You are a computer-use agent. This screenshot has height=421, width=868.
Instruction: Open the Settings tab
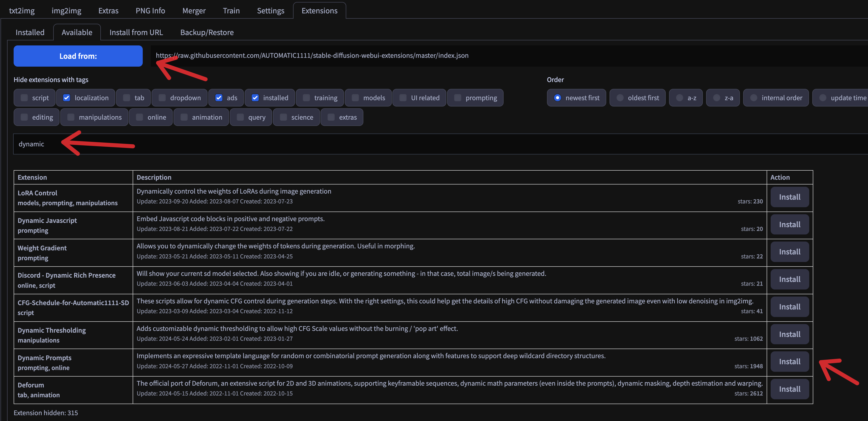coord(270,11)
